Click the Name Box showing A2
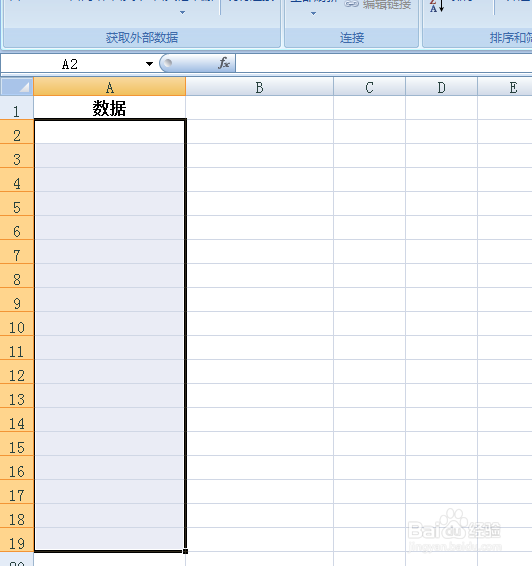This screenshot has height=566, width=532. pos(70,64)
